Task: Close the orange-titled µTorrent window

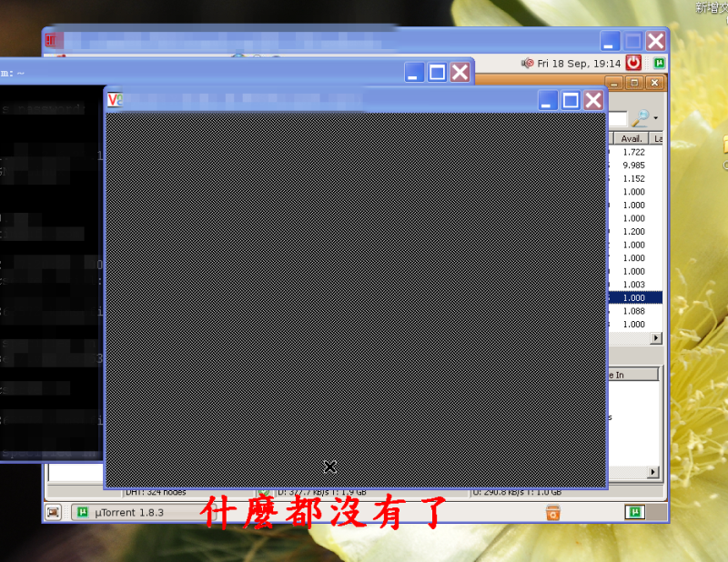Action: pos(656,83)
